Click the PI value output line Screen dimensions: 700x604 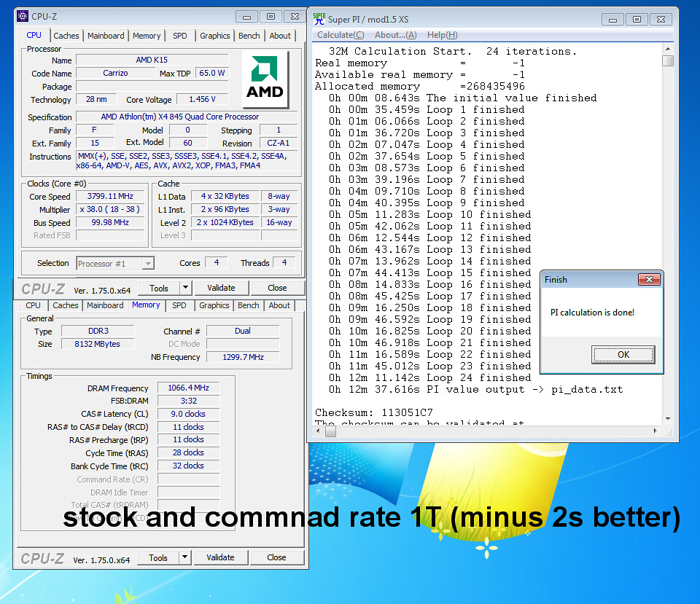coord(475,390)
